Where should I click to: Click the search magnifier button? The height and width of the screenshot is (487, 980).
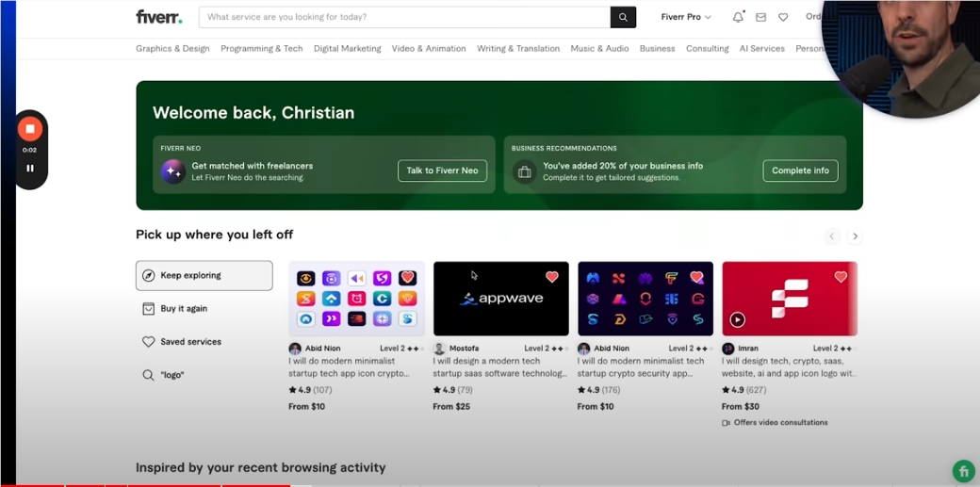coord(623,17)
